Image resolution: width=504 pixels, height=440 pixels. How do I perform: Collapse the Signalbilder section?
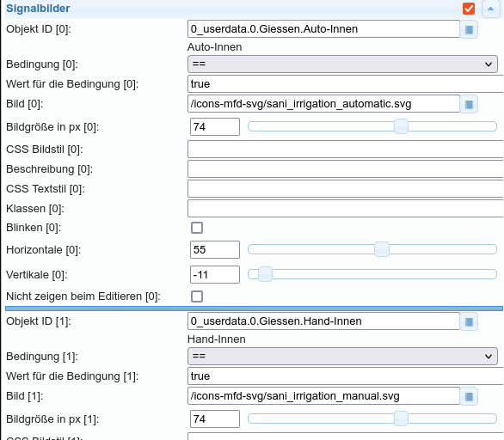pyautogui.click(x=490, y=9)
